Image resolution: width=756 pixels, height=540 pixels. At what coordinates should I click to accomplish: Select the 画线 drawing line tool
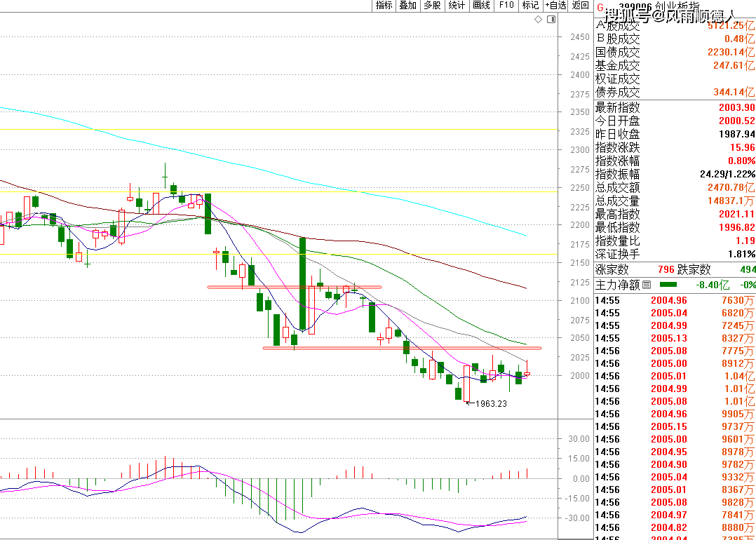point(481,6)
